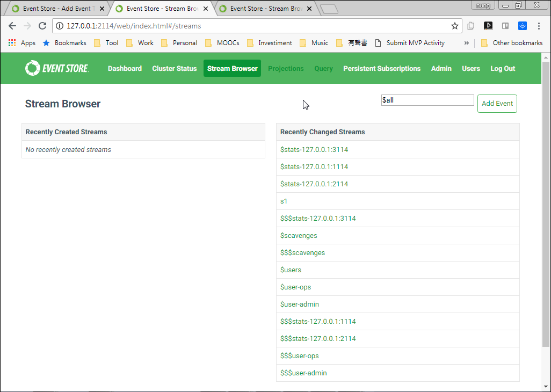The image size is (551, 392).
Task: Open the Query page
Action: (x=324, y=68)
